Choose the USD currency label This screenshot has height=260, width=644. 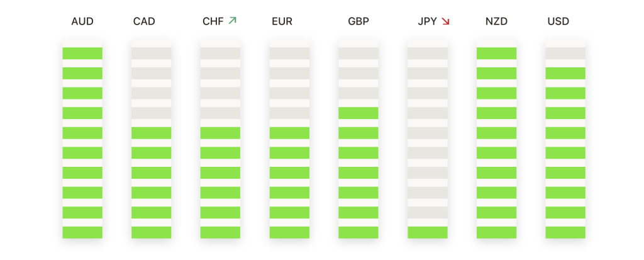tap(558, 21)
